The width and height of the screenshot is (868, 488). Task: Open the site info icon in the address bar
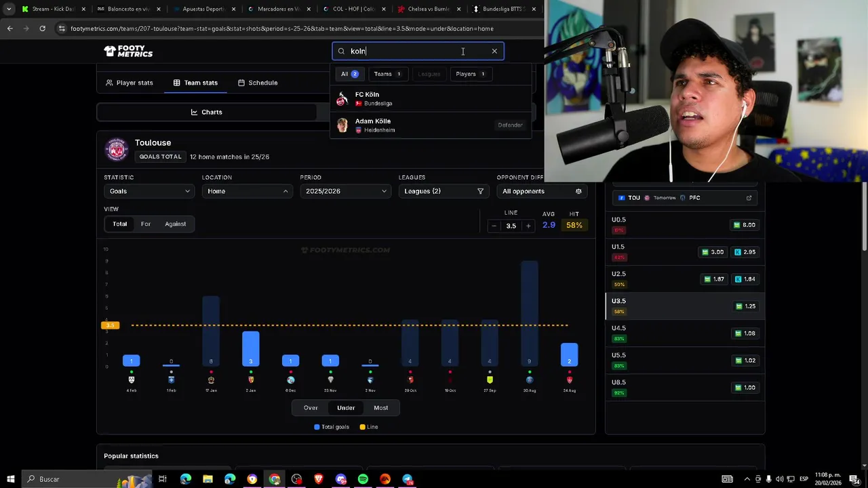pos(62,28)
